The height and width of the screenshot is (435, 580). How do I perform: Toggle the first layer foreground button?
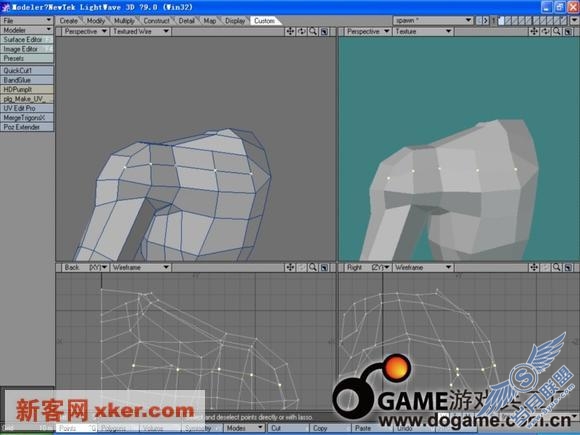click(x=501, y=21)
